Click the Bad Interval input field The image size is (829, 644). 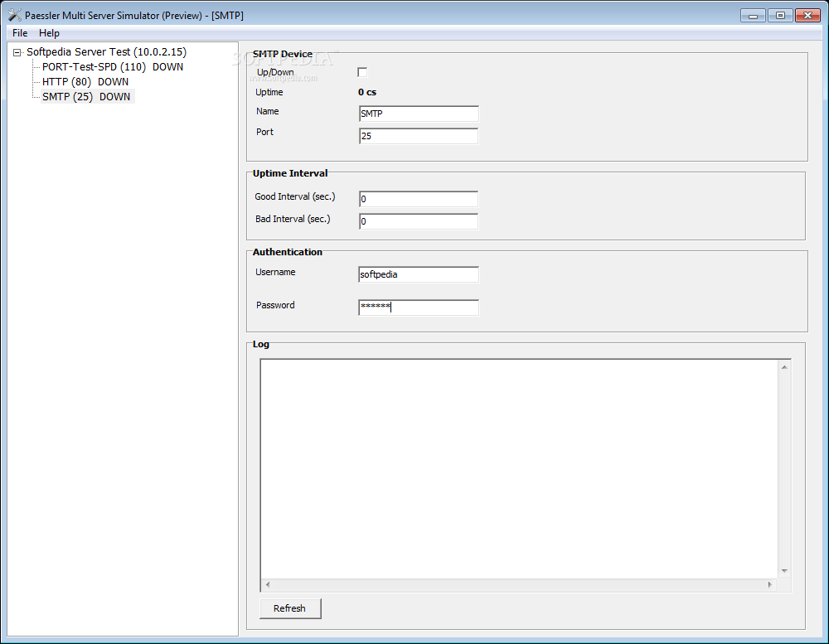pyautogui.click(x=418, y=221)
